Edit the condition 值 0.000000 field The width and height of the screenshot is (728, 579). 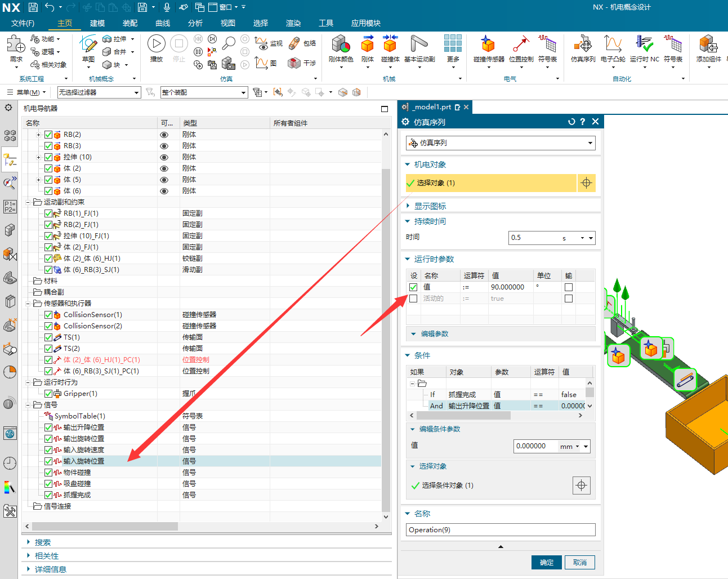point(535,446)
